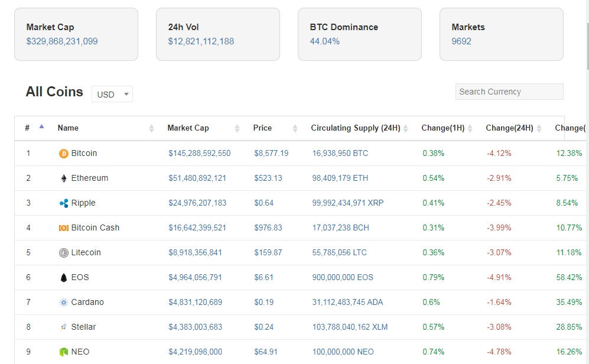Viewport: 589px width, 364px height.
Task: Open the Bitcoin Cash coin link
Action: pos(95,228)
